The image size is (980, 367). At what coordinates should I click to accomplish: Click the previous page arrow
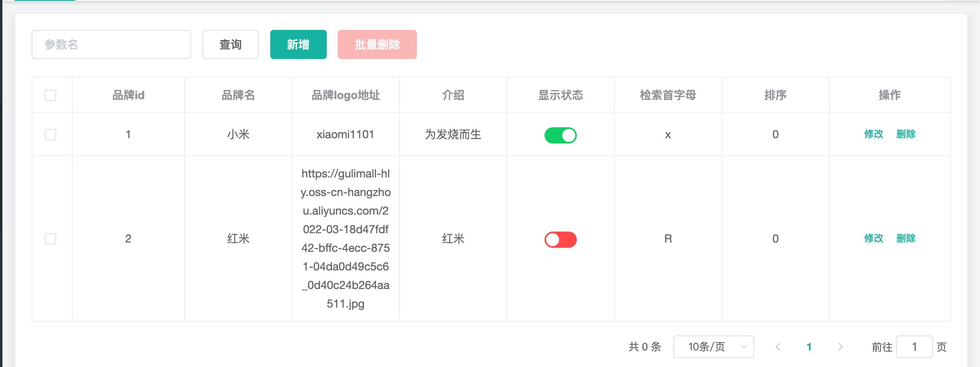click(x=778, y=347)
